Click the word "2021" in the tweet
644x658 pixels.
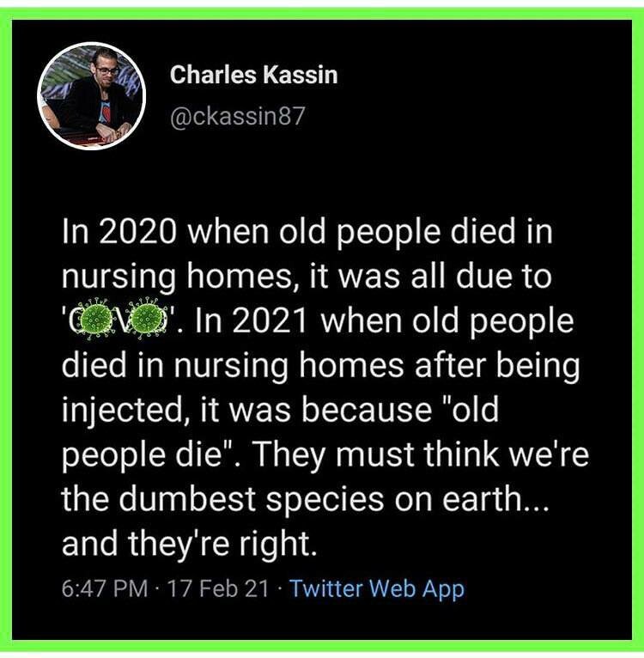click(284, 322)
